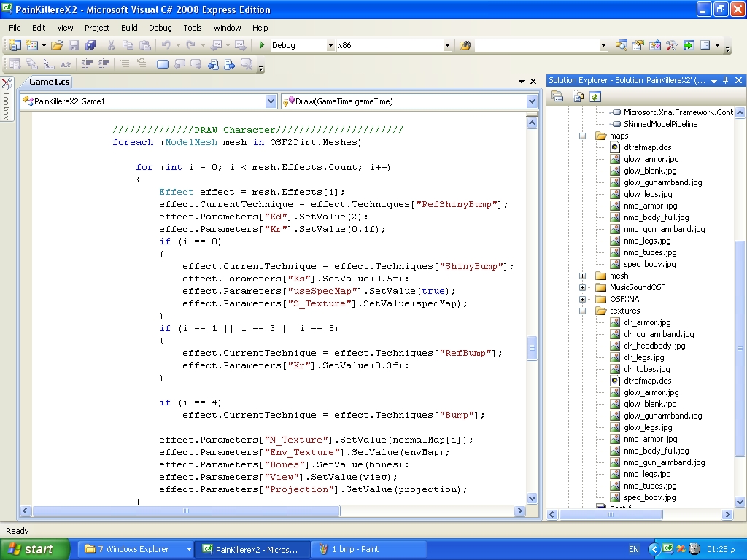The width and height of the screenshot is (747, 560).
Task: Expand the MusicSoundOSF folder
Action: pyautogui.click(x=582, y=287)
